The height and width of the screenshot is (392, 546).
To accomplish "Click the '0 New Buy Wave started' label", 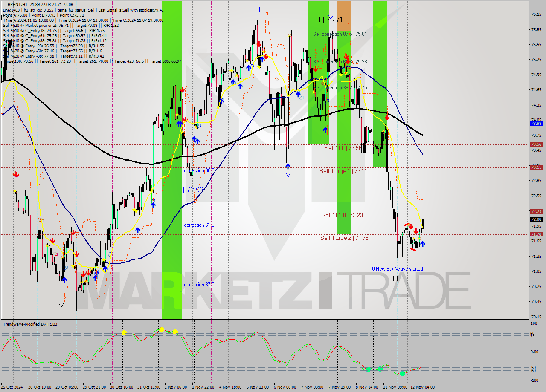I will tap(398, 269).
